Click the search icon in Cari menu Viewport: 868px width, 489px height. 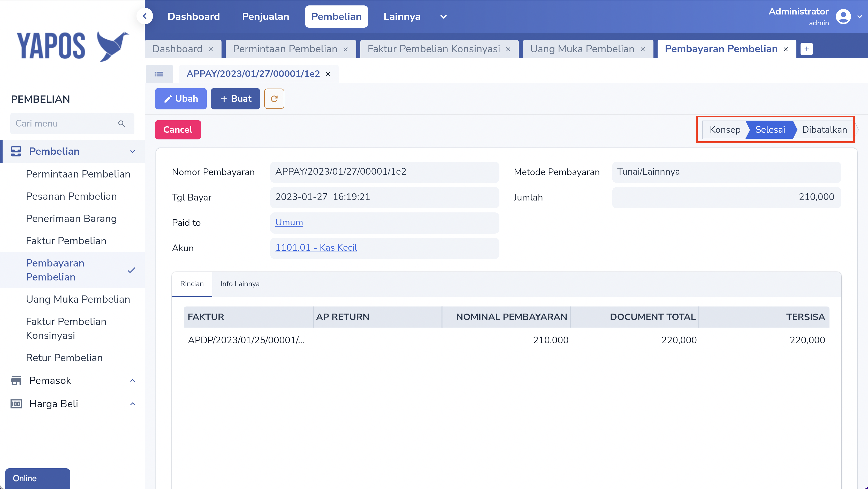tap(122, 123)
